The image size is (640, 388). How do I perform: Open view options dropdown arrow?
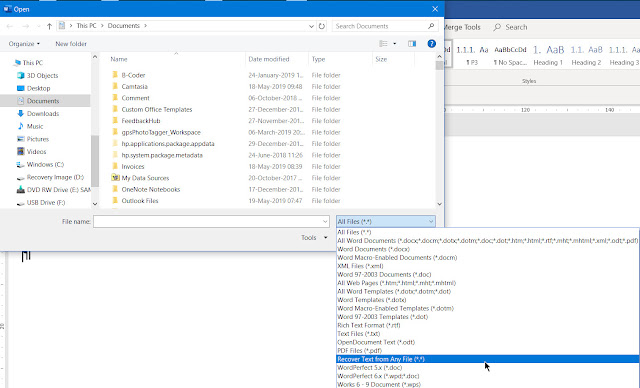point(394,44)
